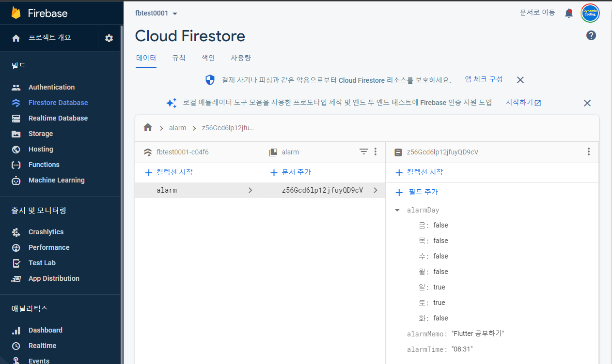Click the 토: true field

(x=432, y=303)
